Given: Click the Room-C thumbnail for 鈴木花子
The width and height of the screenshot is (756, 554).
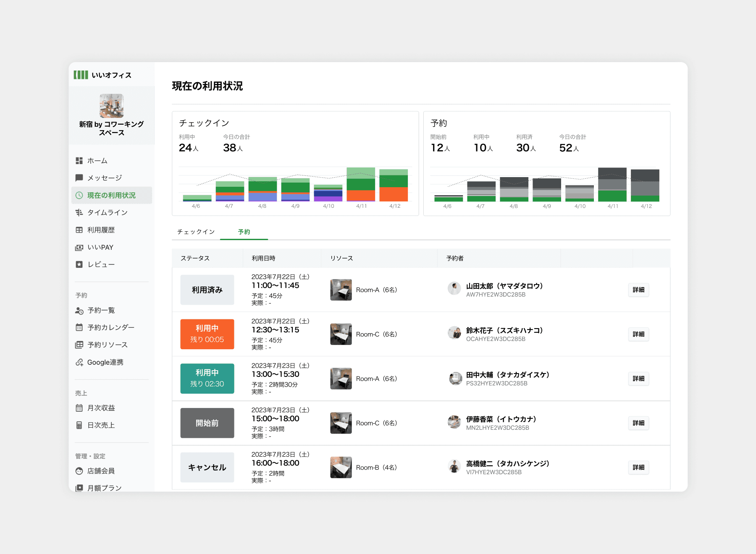Looking at the screenshot, I should 341,334.
